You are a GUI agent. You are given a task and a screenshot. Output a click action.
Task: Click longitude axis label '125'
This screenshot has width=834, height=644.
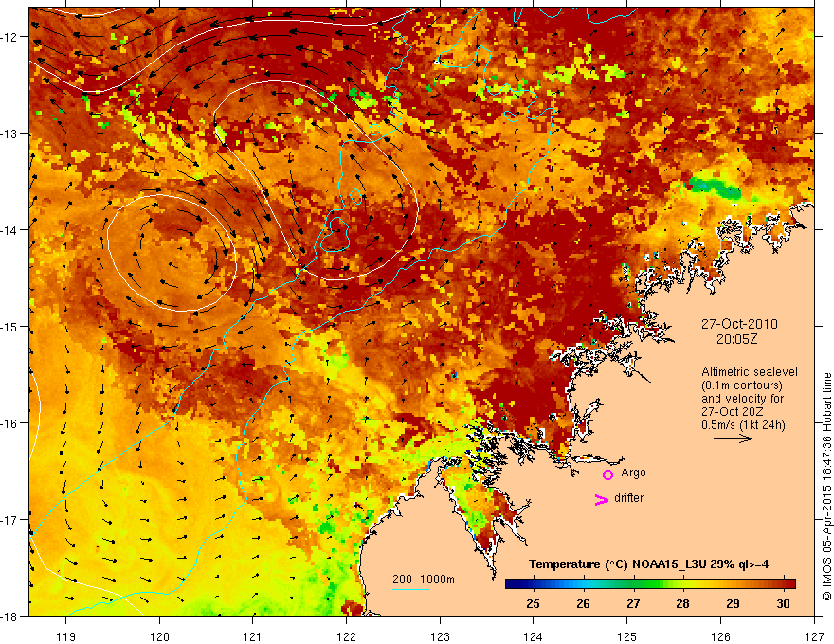point(627,636)
